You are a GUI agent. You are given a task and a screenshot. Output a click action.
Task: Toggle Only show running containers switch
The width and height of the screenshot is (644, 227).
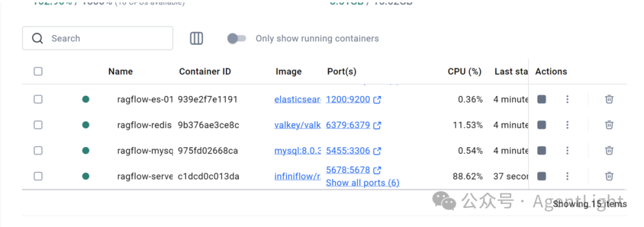pos(237,39)
